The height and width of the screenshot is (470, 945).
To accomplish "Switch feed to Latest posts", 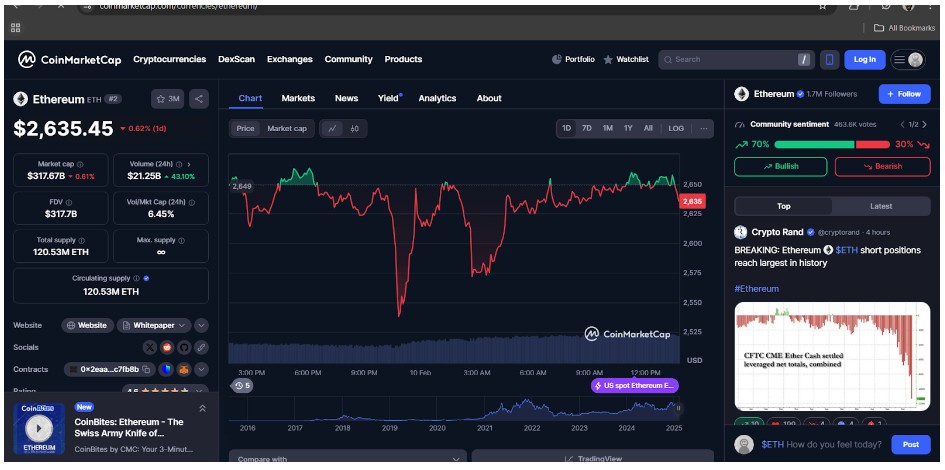I will [881, 206].
